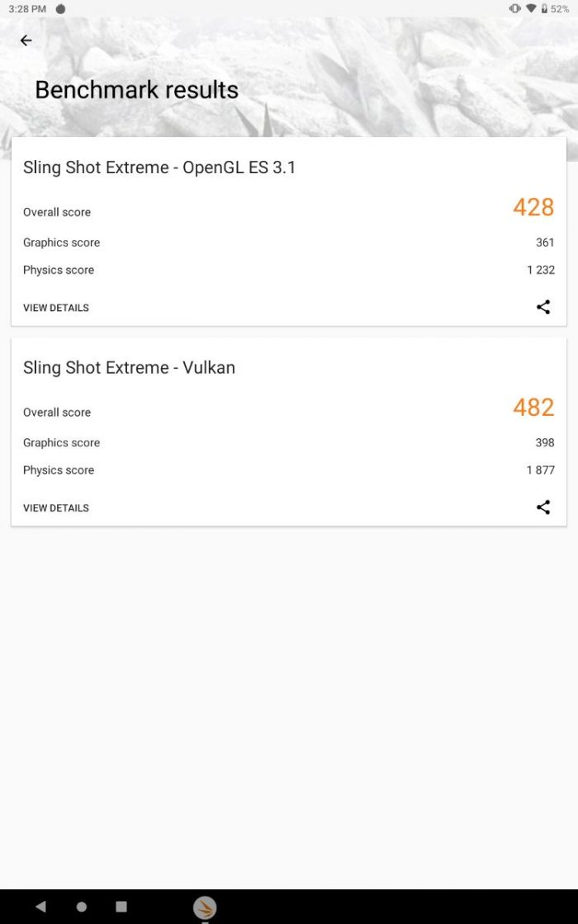Tap the Graphics score value 361
The width and height of the screenshot is (578, 924).
(x=545, y=243)
